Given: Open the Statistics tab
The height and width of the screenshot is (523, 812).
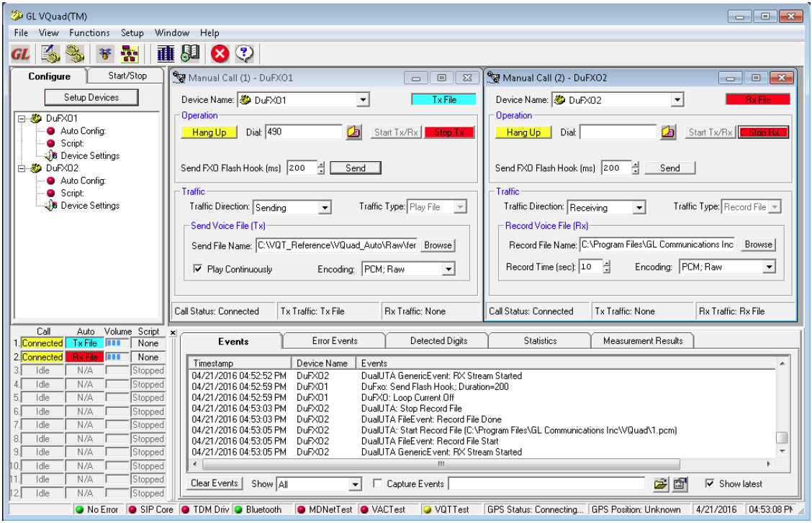Looking at the screenshot, I should 540,341.
